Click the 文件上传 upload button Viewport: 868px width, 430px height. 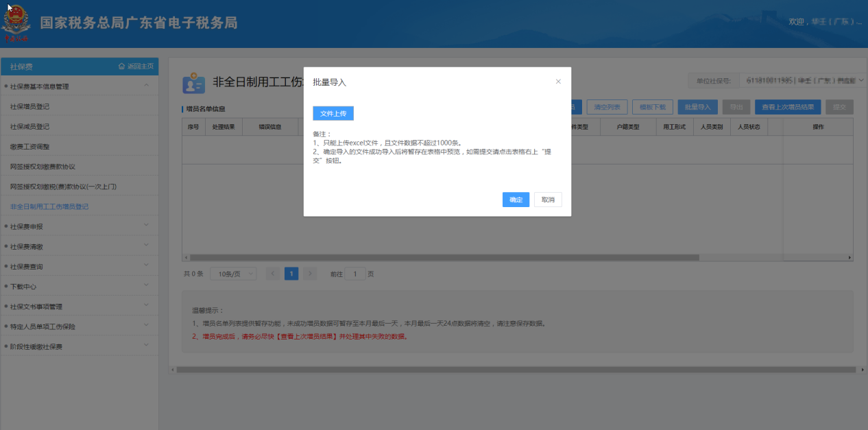(x=333, y=114)
